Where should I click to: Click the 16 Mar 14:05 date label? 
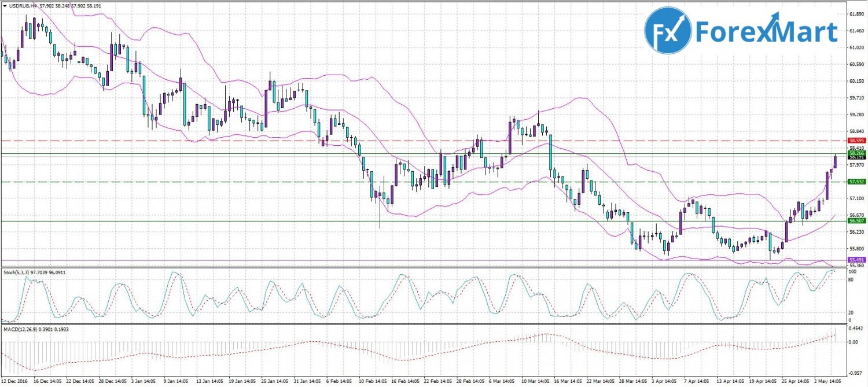pyautogui.click(x=567, y=382)
